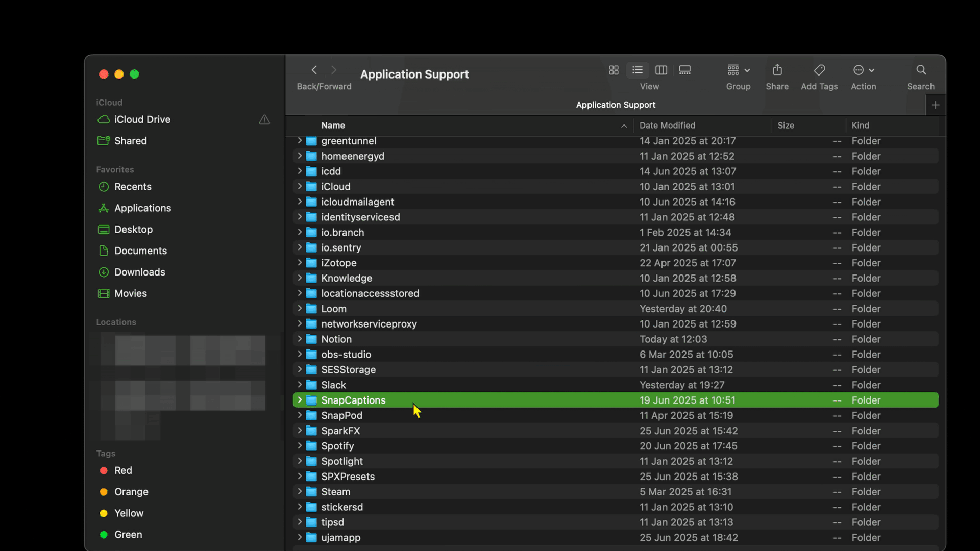Select the io.sentry folder name

pos(341,248)
